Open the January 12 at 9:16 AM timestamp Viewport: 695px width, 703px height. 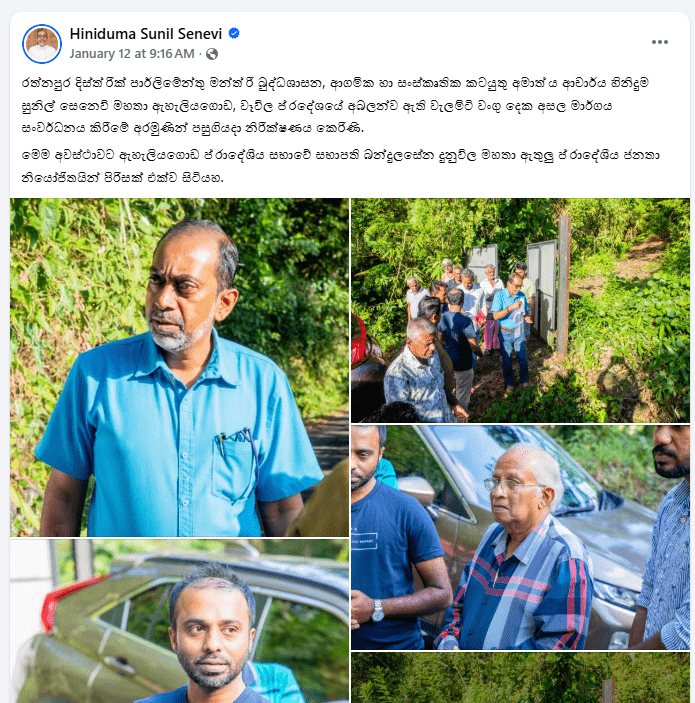click(x=132, y=54)
